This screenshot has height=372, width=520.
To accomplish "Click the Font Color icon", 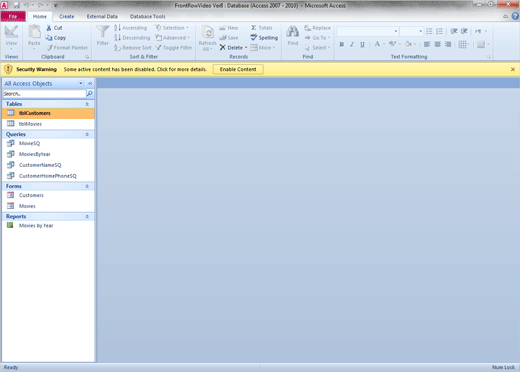I will pos(377,44).
